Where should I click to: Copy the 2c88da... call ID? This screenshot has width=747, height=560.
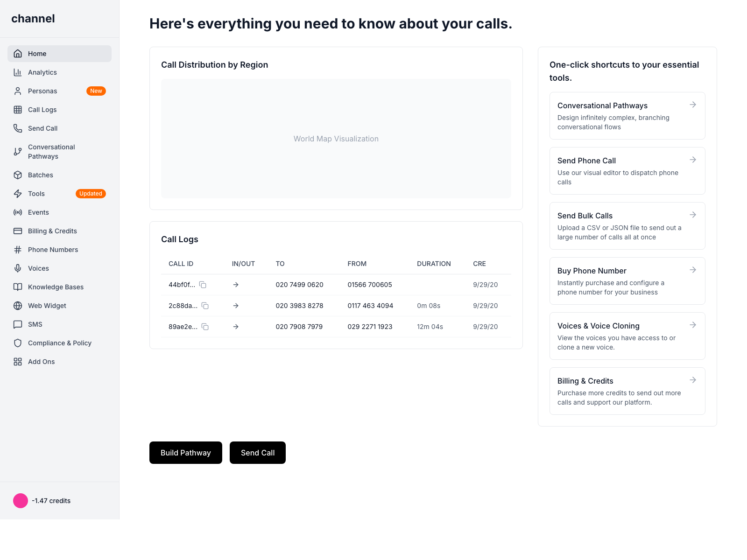(205, 306)
